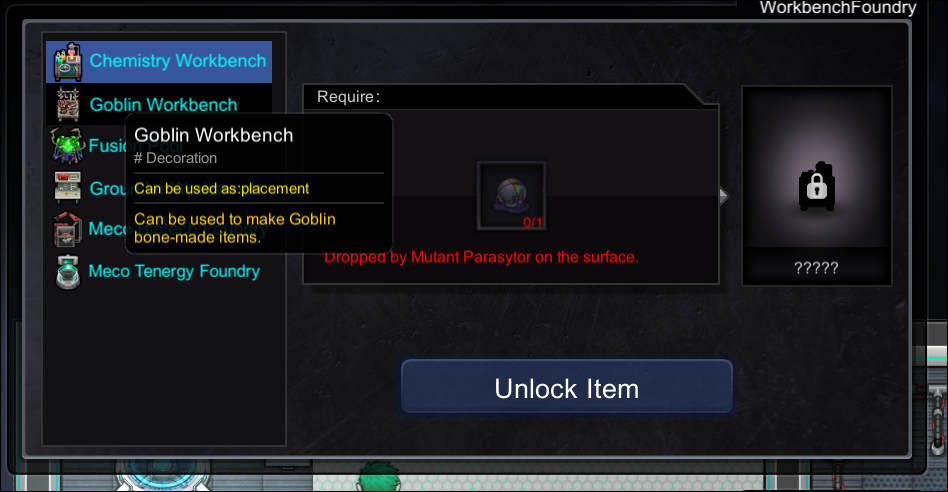Viewport: 948px width, 492px height.
Task: Select the Chemistry Workbench icon
Action: click(x=68, y=62)
